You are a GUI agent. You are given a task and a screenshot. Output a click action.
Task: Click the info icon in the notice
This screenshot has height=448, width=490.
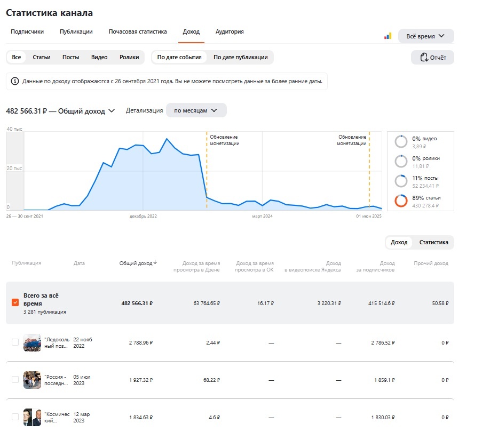pos(15,81)
